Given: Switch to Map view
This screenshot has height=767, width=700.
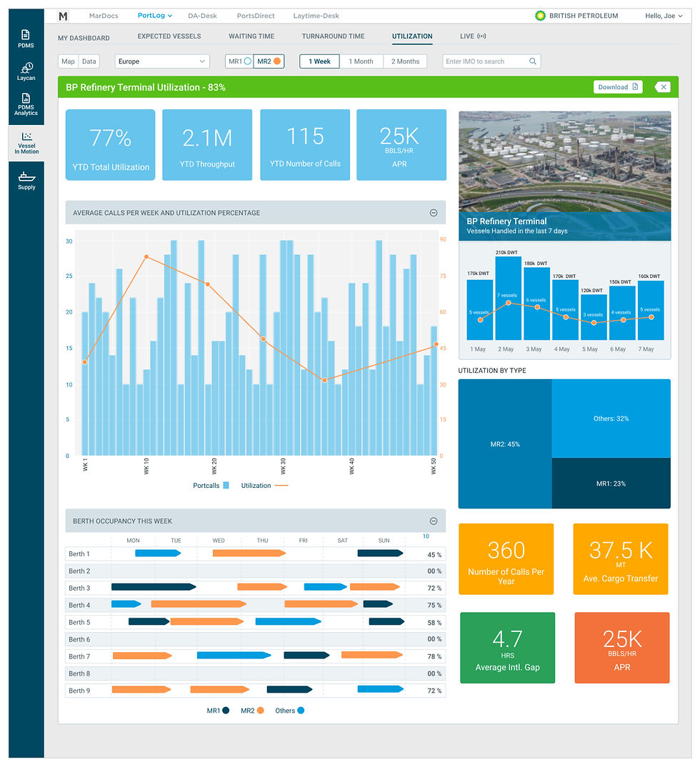Looking at the screenshot, I should coord(68,61).
